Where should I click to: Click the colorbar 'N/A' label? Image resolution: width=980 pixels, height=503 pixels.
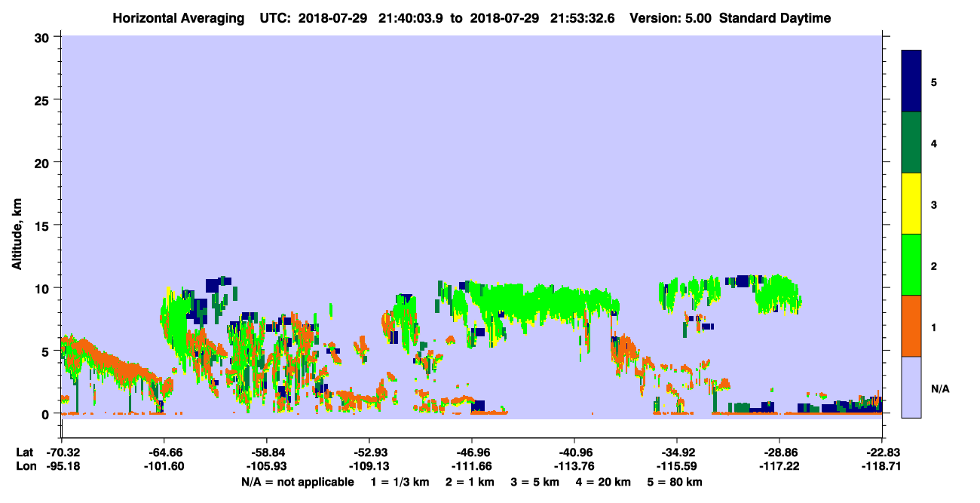[939, 388]
